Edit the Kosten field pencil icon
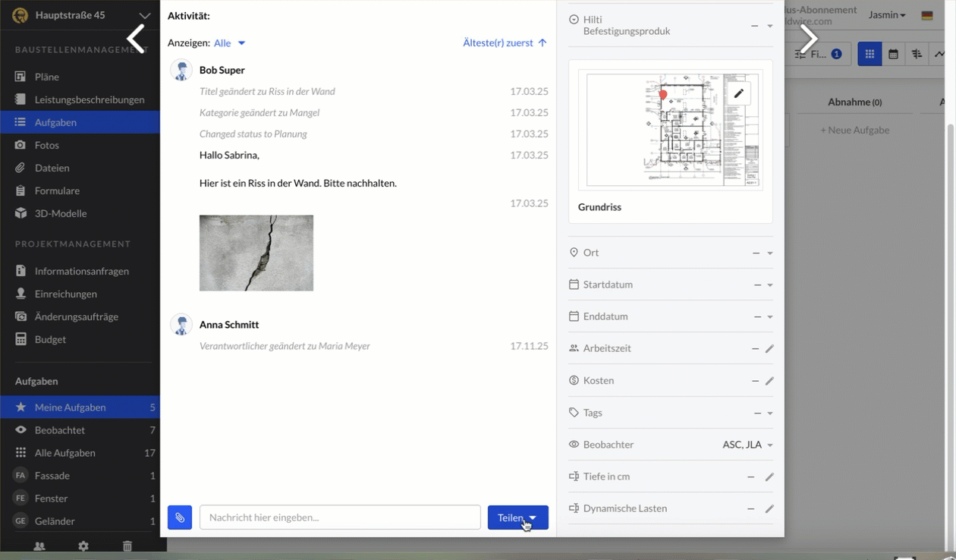The image size is (956, 560). click(x=769, y=381)
